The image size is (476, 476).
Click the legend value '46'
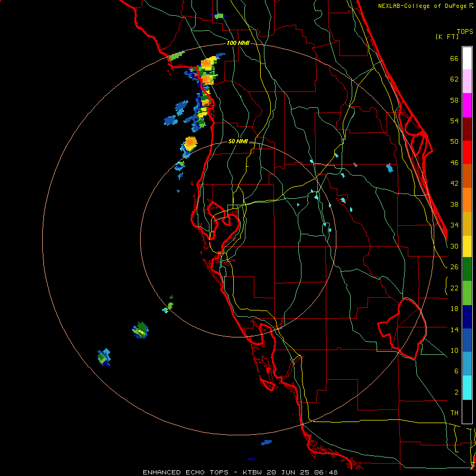454,163
